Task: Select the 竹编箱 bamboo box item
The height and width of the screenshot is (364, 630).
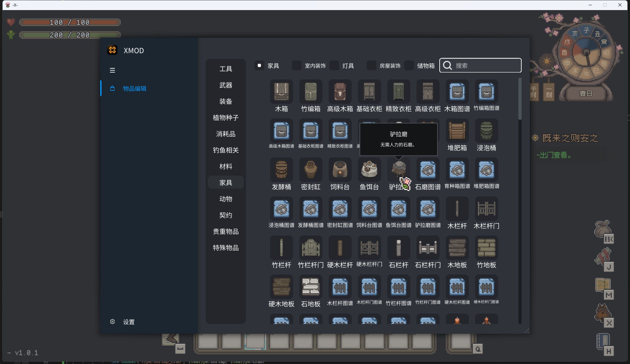Action: (x=310, y=91)
